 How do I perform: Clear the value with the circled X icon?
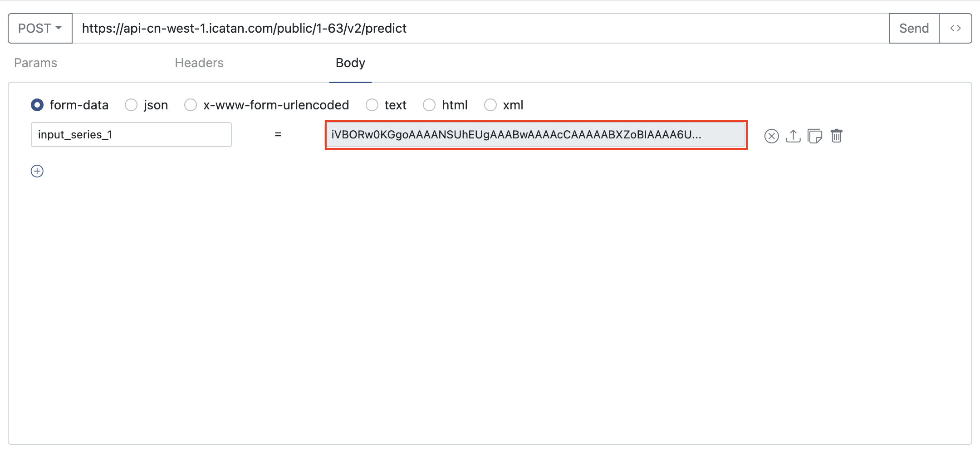771,136
